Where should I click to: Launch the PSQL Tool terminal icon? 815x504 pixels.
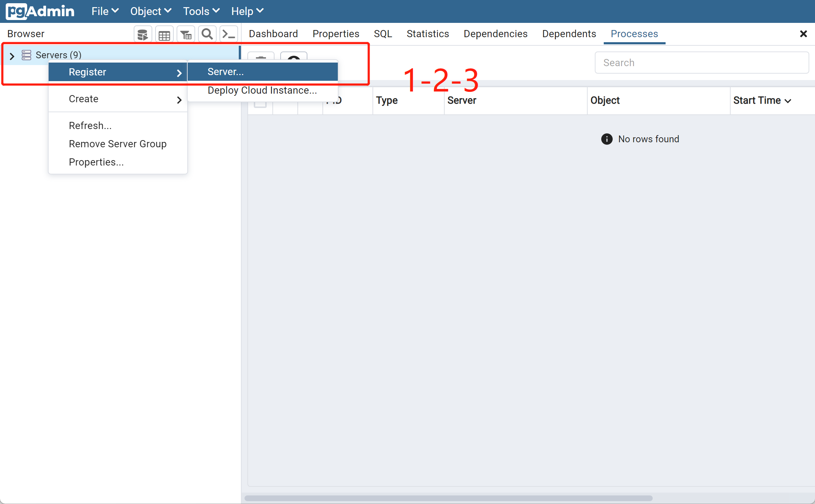228,34
